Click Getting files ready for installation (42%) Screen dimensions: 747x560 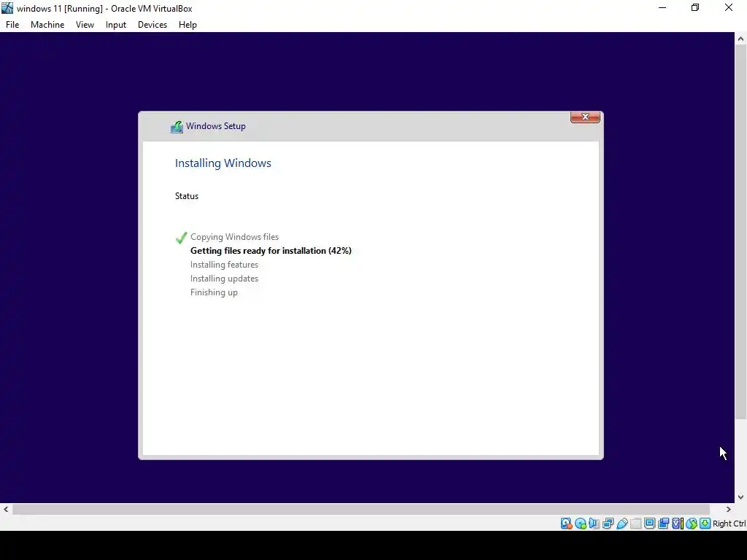(271, 251)
